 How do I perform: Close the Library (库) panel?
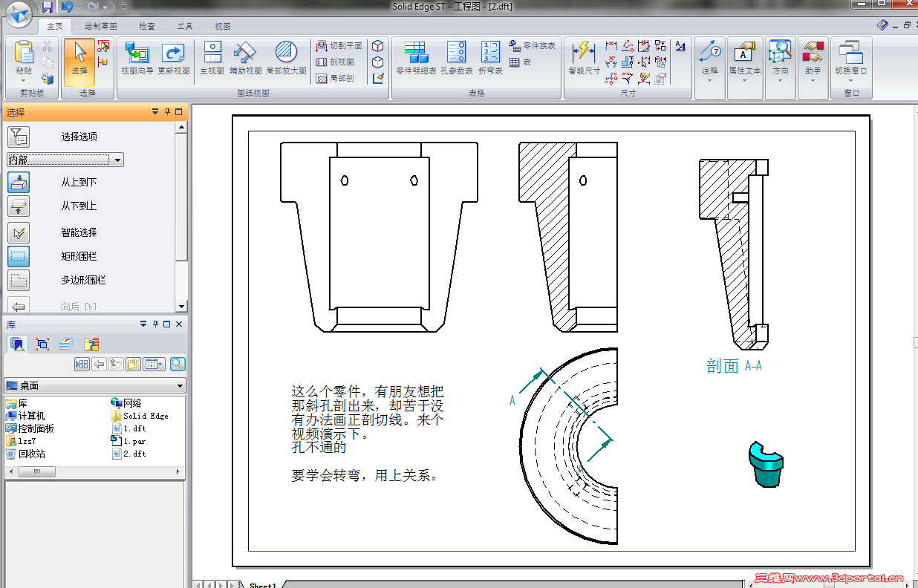click(x=179, y=324)
